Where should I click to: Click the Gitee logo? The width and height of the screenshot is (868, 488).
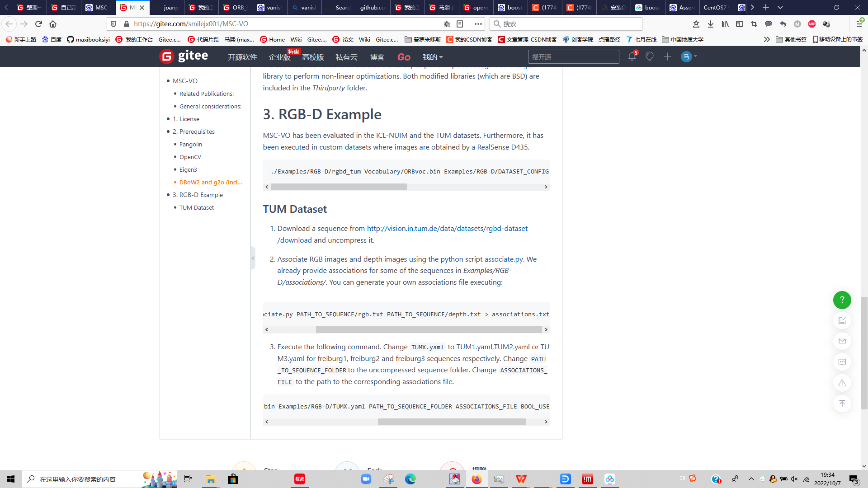[x=184, y=56]
